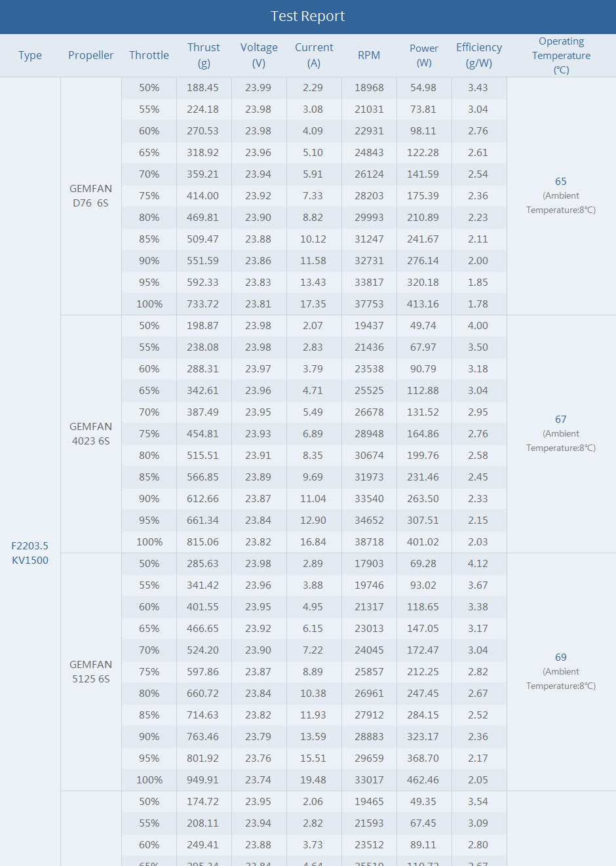Click the Voltage (V) column header
Viewport: 616px width, 866px height.
[259, 55]
